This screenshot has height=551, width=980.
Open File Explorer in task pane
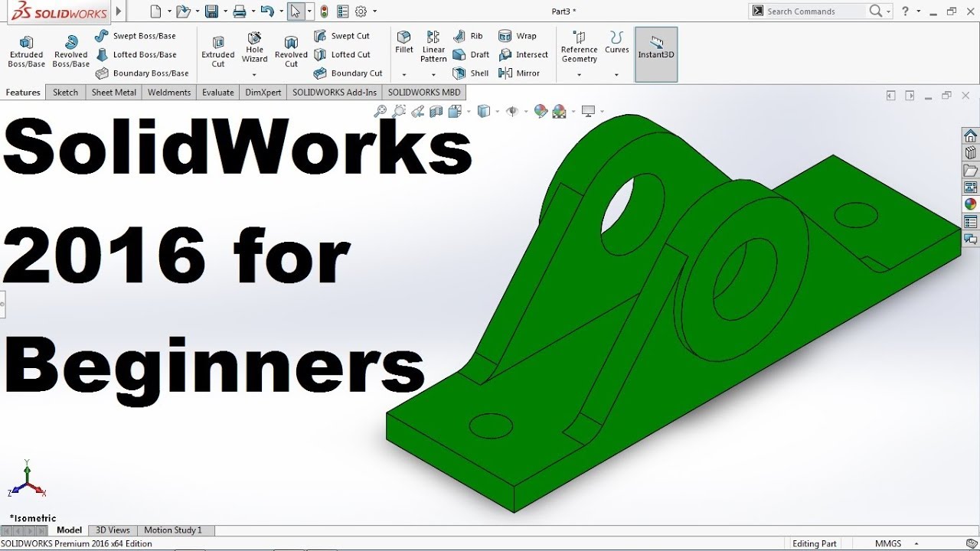970,170
